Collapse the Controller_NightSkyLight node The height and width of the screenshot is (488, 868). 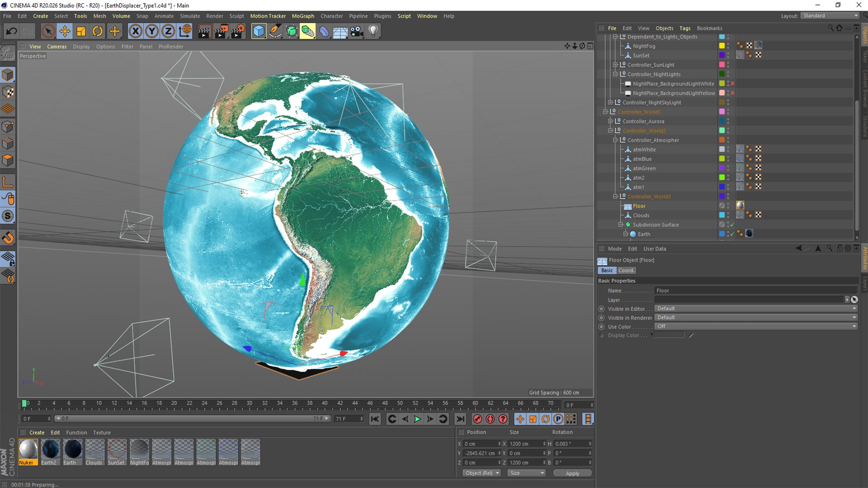click(x=613, y=102)
